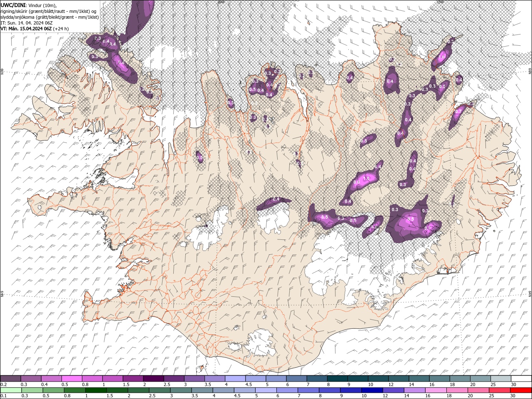Click the snow scale swatch labeled 0.3

pos(31,379)
